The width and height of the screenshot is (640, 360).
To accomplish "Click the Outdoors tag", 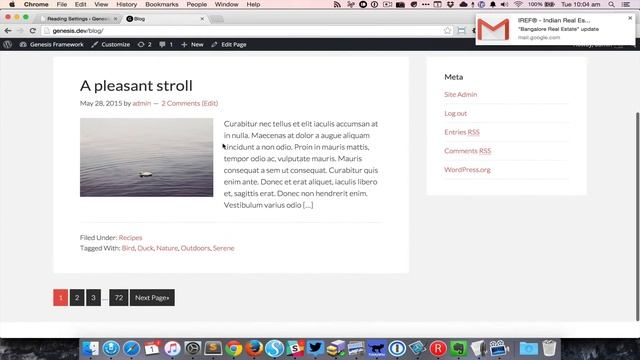I will (x=195, y=248).
